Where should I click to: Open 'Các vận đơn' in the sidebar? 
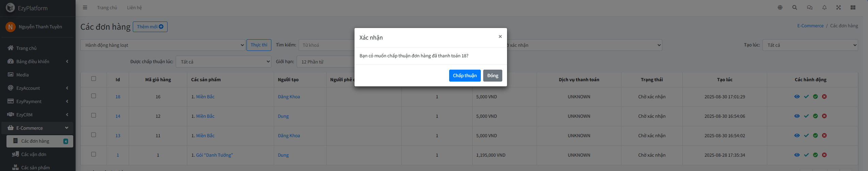click(34, 154)
